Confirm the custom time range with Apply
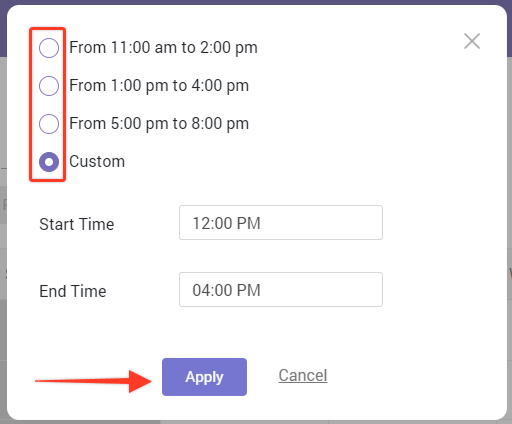Image resolution: width=512 pixels, height=424 pixels. point(204,377)
